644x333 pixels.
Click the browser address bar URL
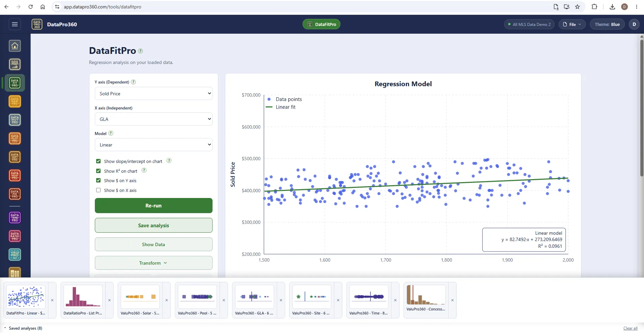pos(103,7)
